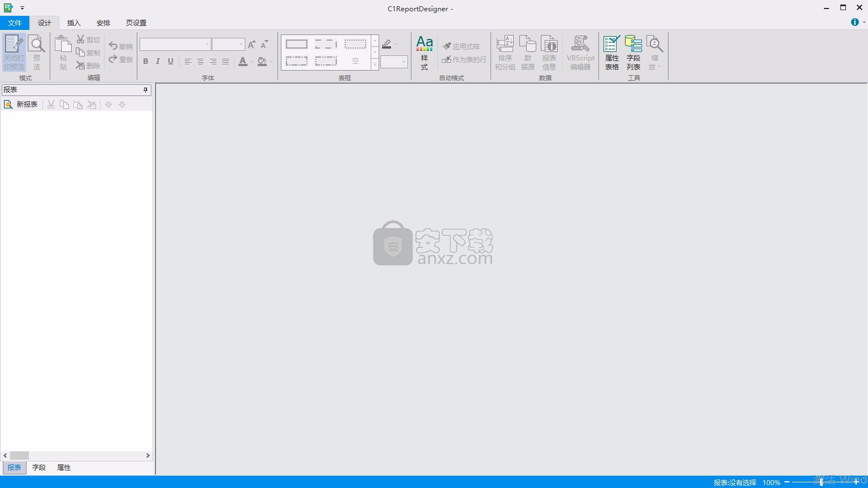This screenshot has width=868, height=488.
Task: Open the VBScript 编辑器
Action: click(580, 53)
